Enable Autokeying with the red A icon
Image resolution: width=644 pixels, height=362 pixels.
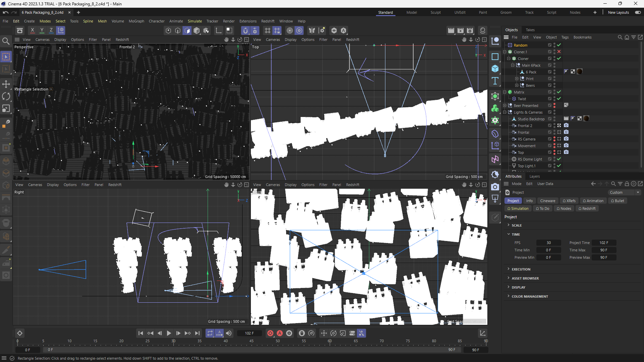pyautogui.click(x=280, y=333)
